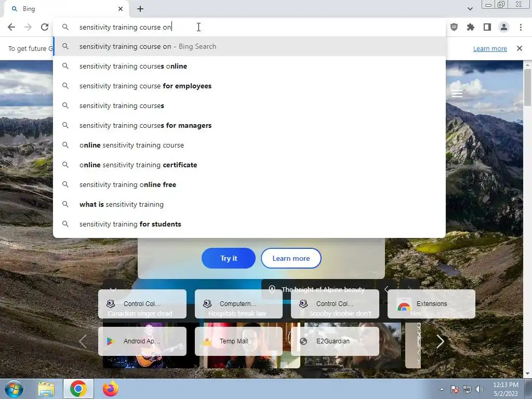
Task: Open the Extensions puzzle-piece menu
Action: (471, 27)
